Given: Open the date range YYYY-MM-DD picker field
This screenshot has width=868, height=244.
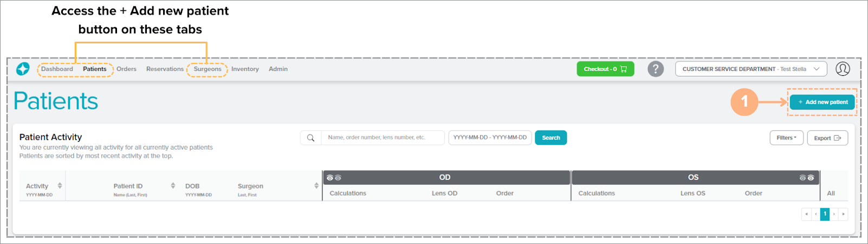Looking at the screenshot, I should 490,138.
